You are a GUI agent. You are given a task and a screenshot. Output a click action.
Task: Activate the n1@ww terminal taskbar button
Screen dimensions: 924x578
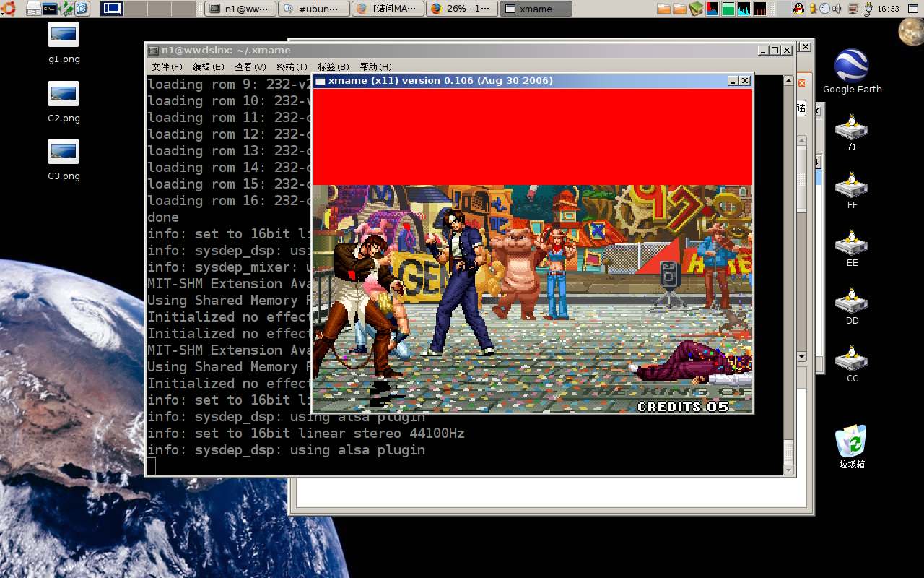240,9
